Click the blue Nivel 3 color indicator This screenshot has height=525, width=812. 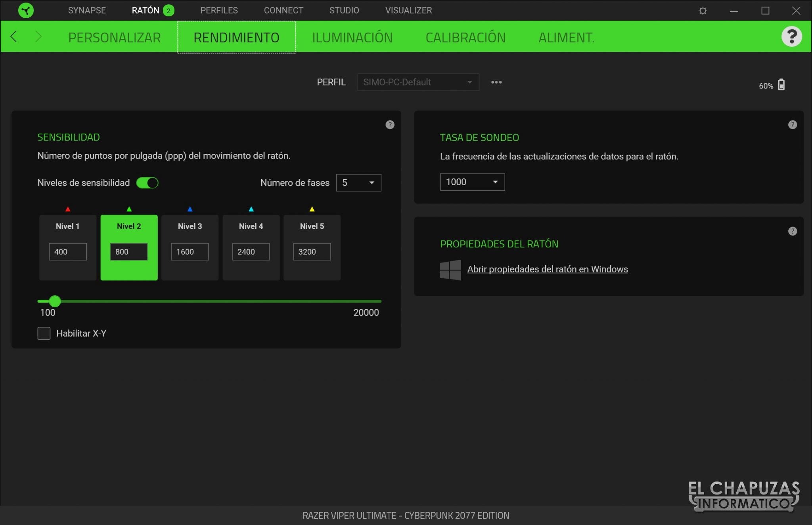pyautogui.click(x=190, y=209)
